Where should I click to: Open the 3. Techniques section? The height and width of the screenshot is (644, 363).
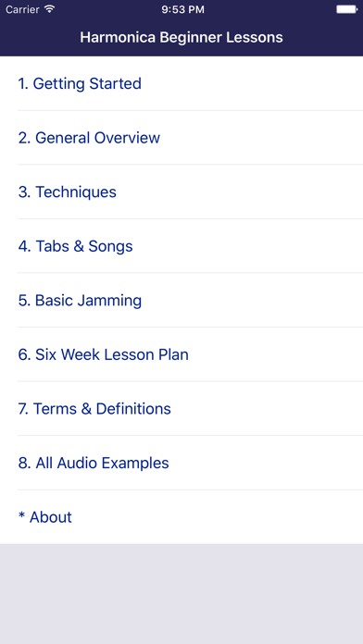pos(181,192)
